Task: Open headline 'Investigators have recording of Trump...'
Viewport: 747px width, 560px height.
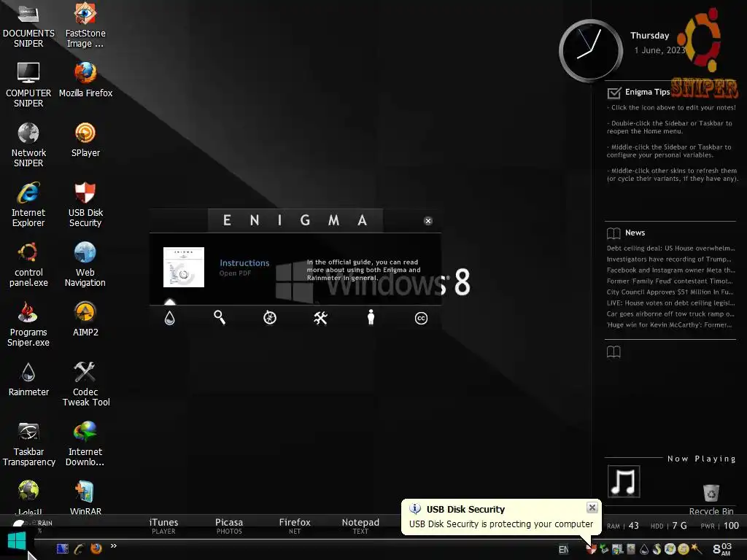Action: click(669, 259)
